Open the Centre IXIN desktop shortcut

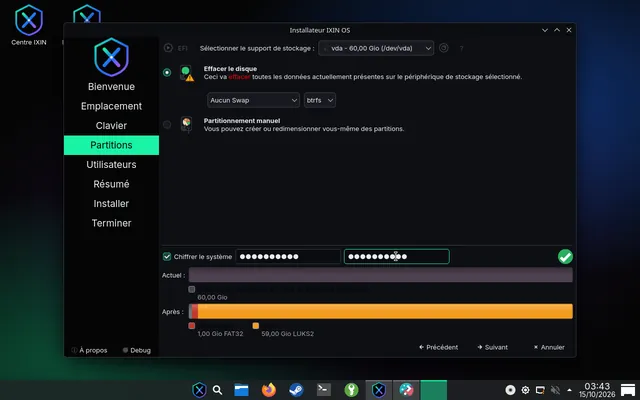[29, 24]
